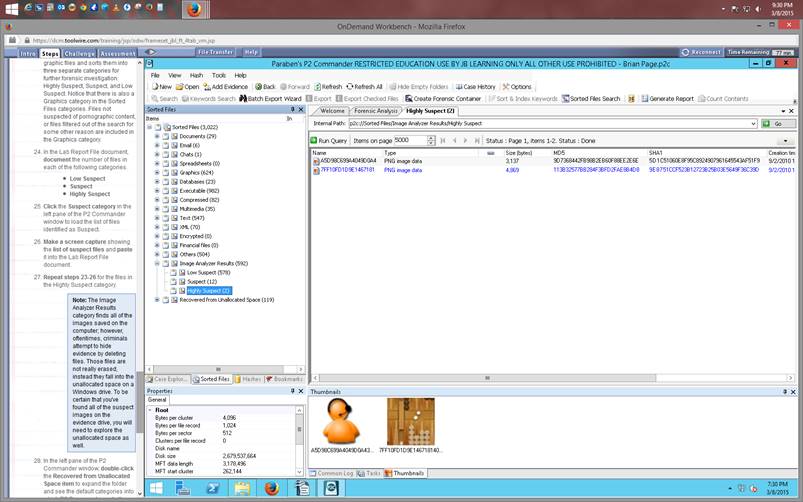Open Sorted Files Search tool
The width and height of the screenshot is (803, 502).
[x=591, y=99]
